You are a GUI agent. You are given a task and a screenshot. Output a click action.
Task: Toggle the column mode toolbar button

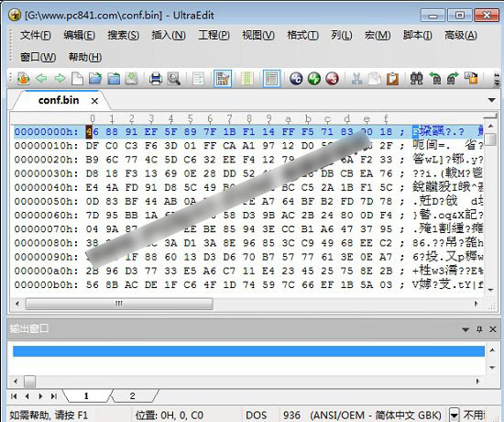[247, 79]
